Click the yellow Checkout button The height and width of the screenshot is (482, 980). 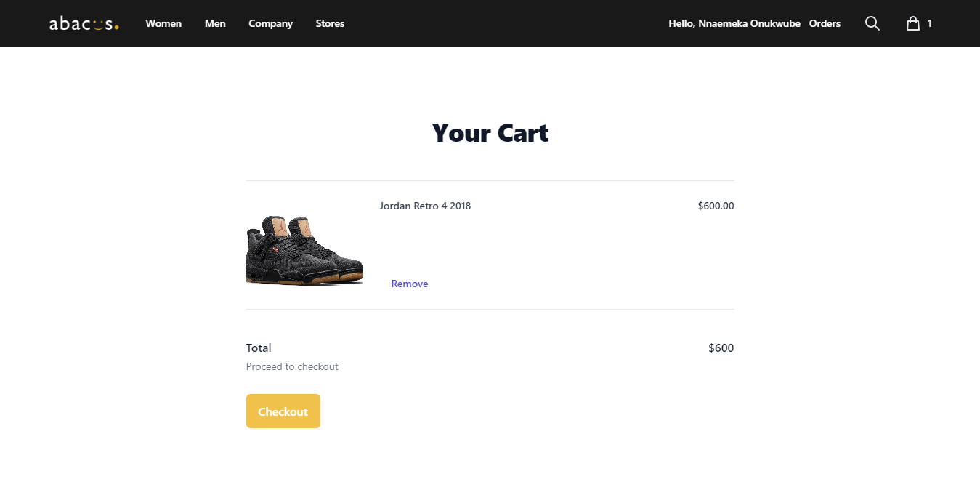283,411
